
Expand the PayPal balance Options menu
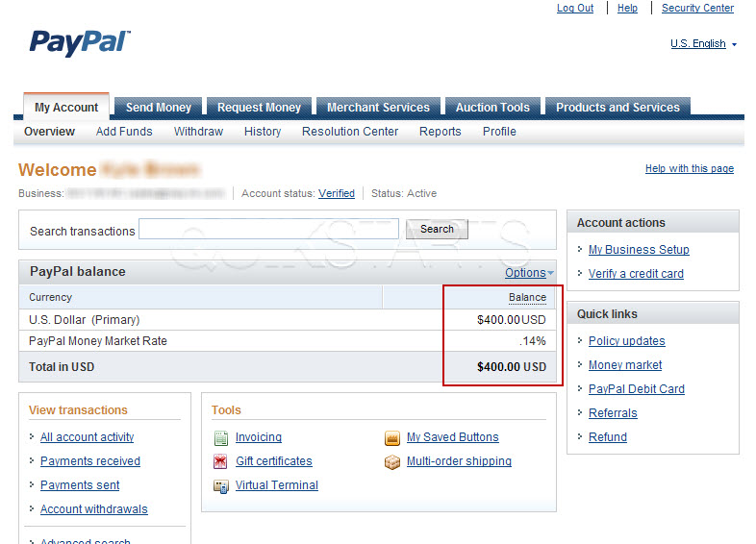pos(529,273)
